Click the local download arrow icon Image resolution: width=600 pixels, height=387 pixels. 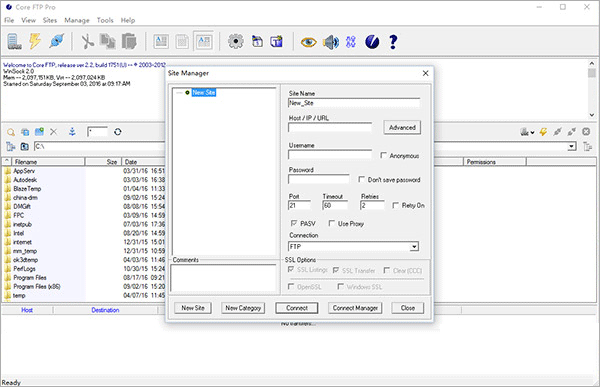tap(72, 132)
